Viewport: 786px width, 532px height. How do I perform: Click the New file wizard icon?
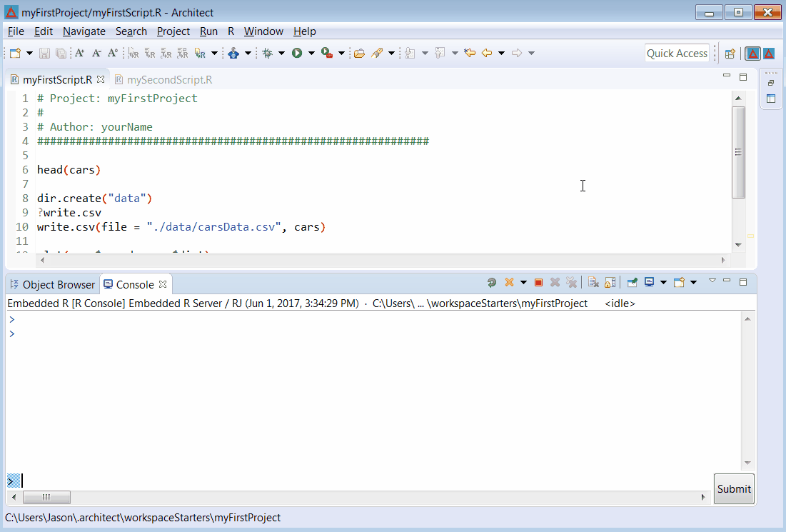[15, 53]
